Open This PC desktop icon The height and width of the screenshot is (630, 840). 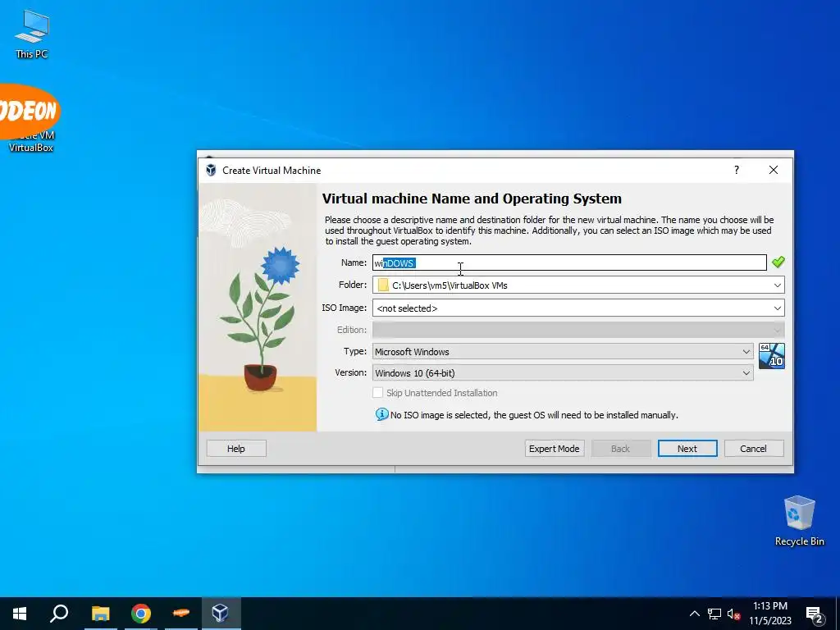32,34
